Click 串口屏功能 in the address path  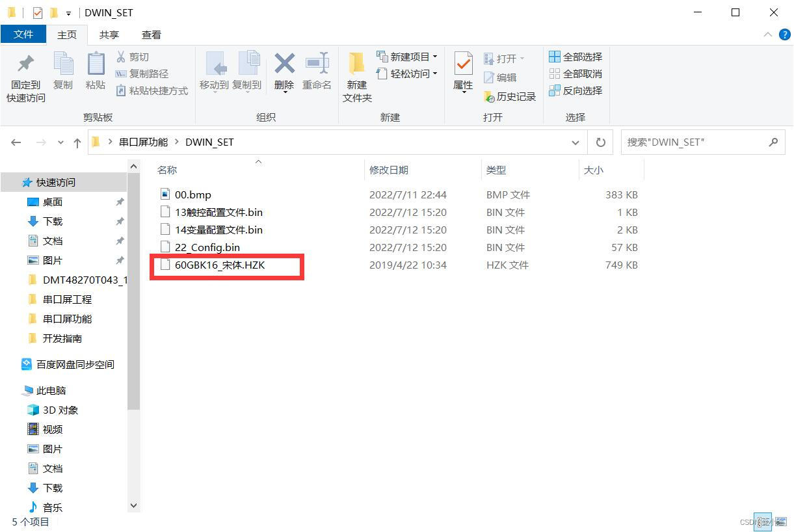coord(143,142)
